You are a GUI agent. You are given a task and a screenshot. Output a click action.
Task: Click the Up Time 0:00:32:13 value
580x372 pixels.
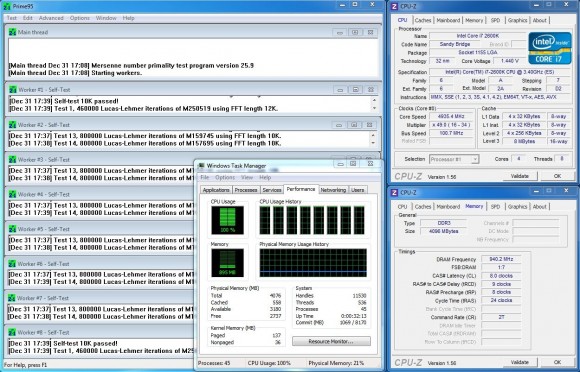point(353,316)
